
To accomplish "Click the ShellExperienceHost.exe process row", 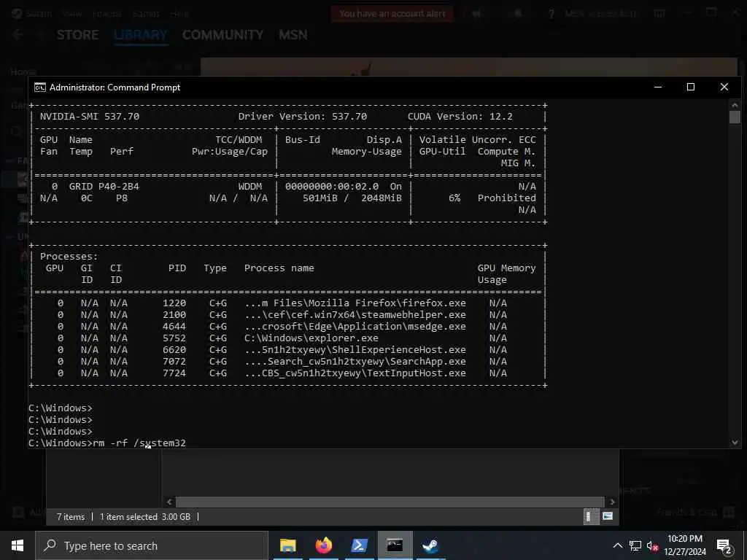I will [x=287, y=349].
